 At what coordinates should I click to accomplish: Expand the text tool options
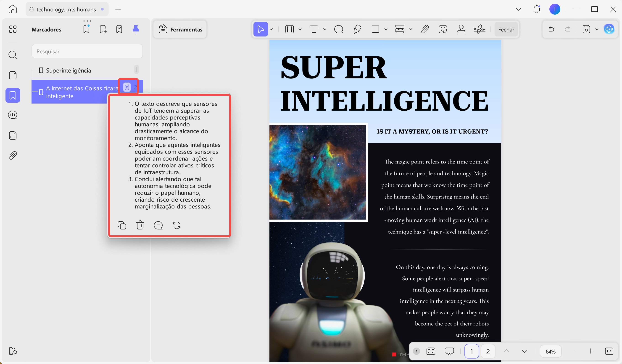(324, 29)
